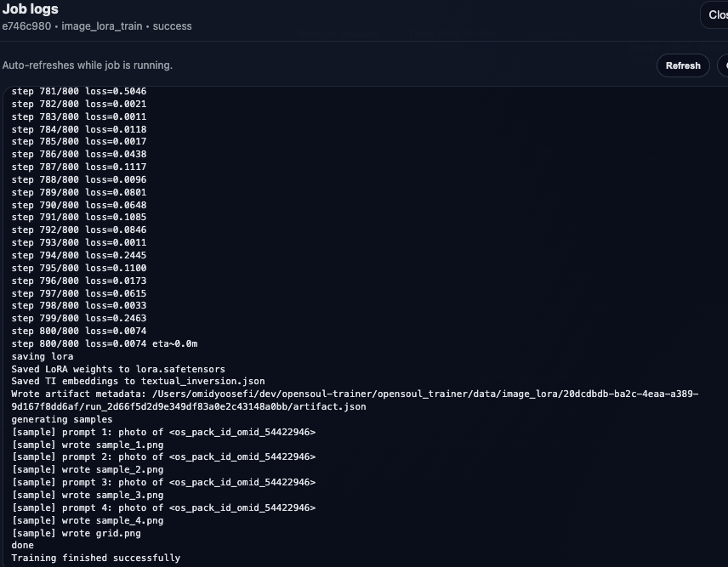This screenshot has width=728, height=567.
Task: Click the '[sample] prompt 1' log line
Action: (x=163, y=432)
